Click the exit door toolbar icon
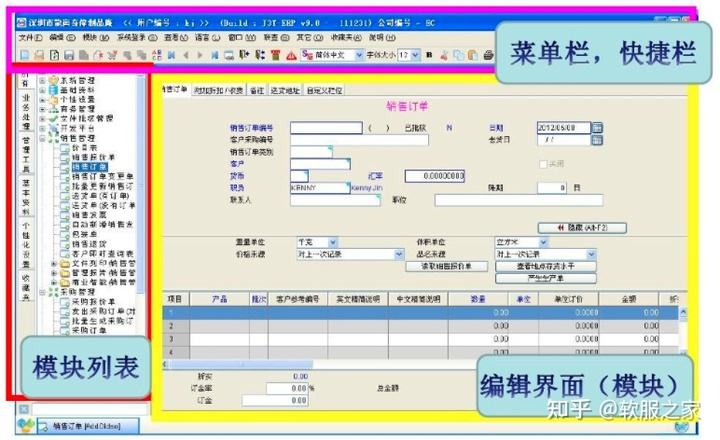 click(x=244, y=55)
